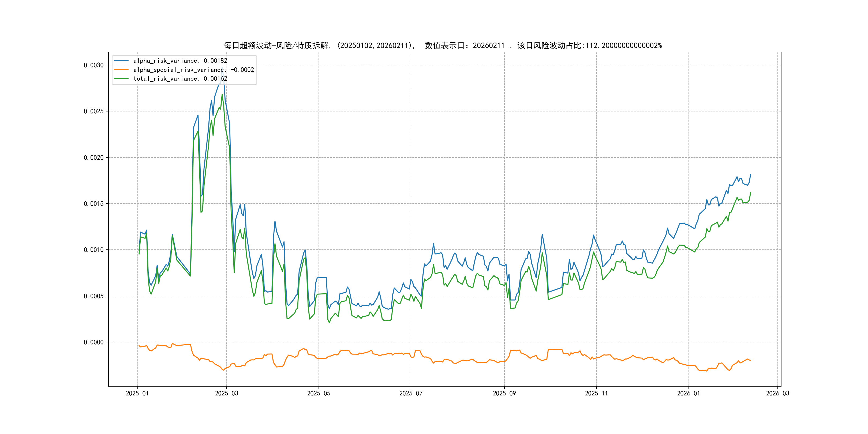The width and height of the screenshot is (868, 434).
Task: Click the 0.0020 y-axis tick label
Action: tap(94, 157)
